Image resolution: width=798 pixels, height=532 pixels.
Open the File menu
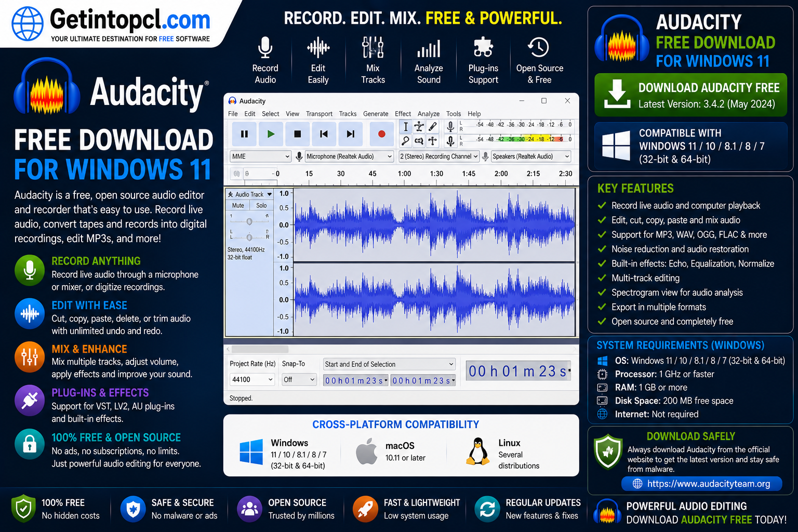point(233,114)
